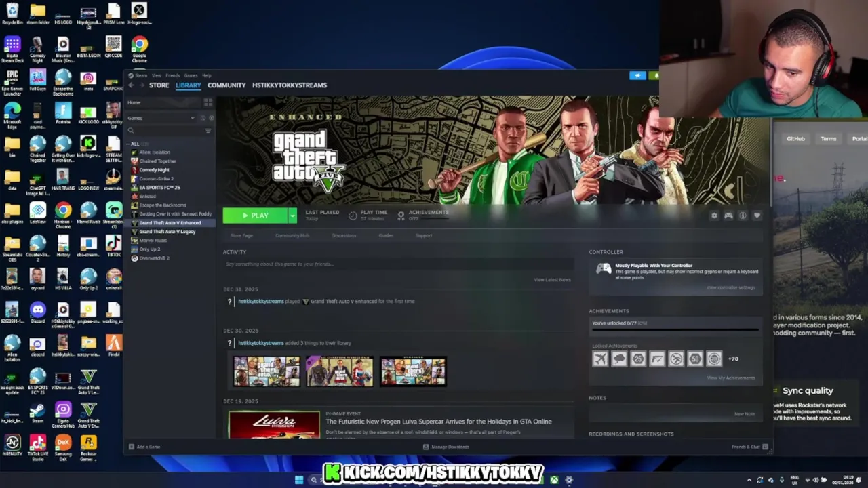
Task: Open the Rockstar Games desktop icon
Action: pos(88,447)
